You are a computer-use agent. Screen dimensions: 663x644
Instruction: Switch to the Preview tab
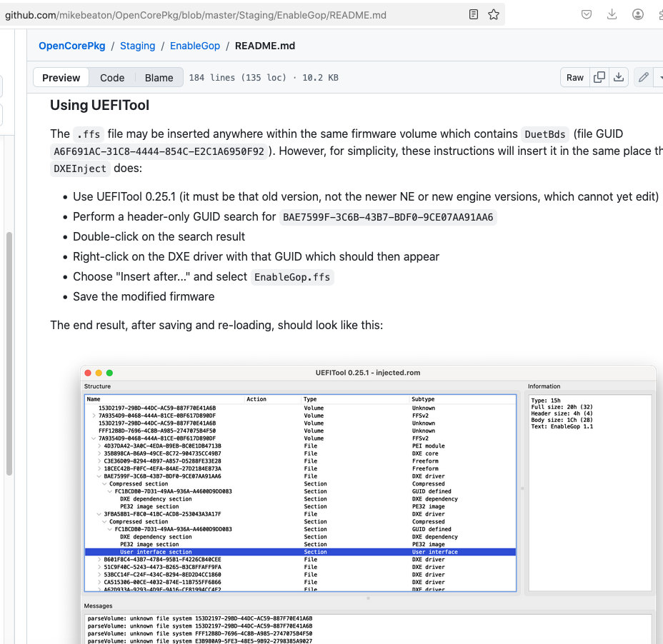coord(61,78)
